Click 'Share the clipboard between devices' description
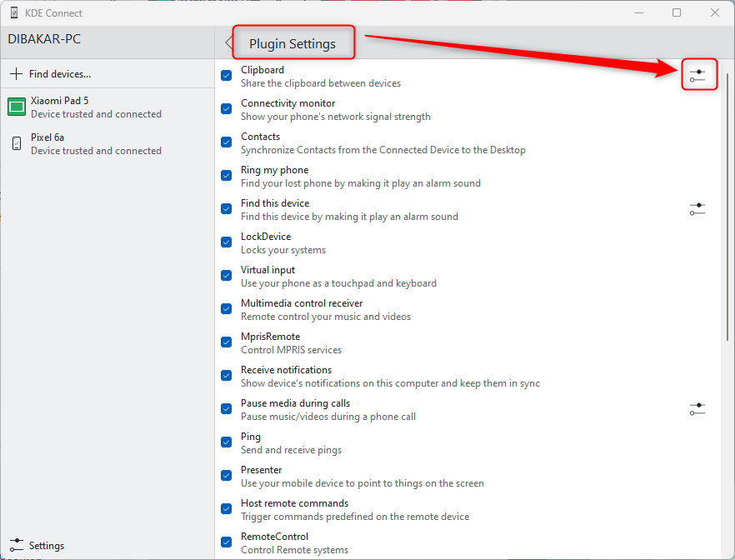Screen dimensions: 735x560 pos(321,83)
